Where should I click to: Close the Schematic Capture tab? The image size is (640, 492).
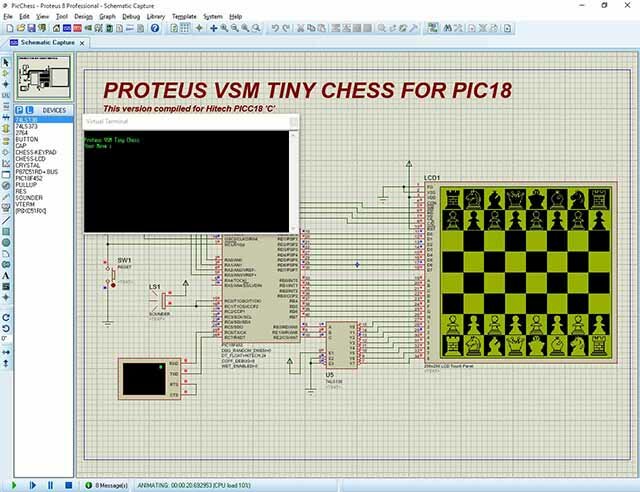click(82, 43)
